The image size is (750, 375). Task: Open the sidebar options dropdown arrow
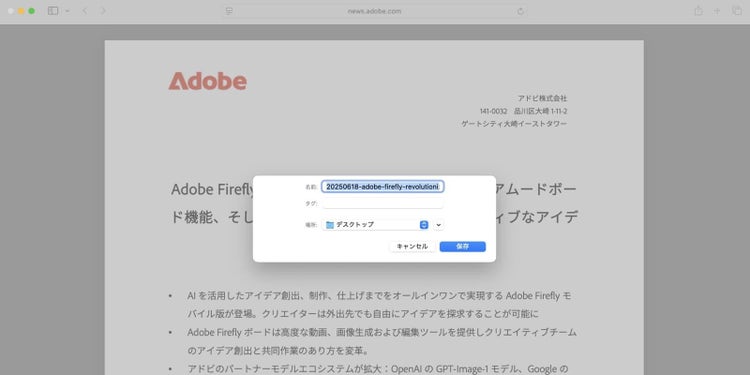(x=67, y=11)
